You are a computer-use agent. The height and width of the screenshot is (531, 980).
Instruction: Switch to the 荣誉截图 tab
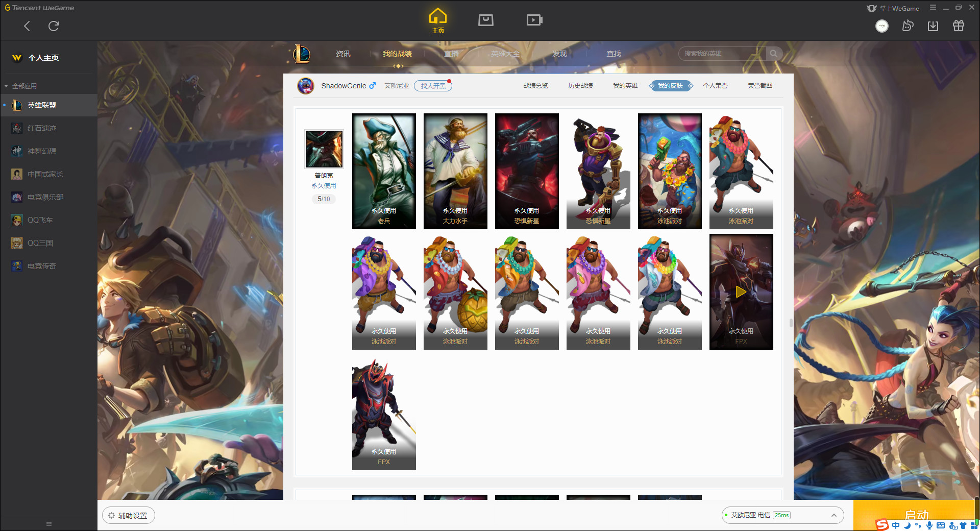[760, 86]
